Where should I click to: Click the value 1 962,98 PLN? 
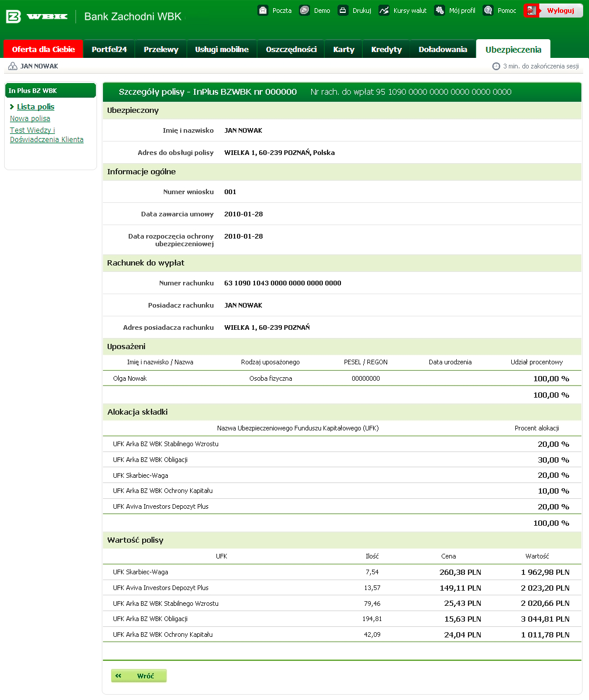coord(545,573)
